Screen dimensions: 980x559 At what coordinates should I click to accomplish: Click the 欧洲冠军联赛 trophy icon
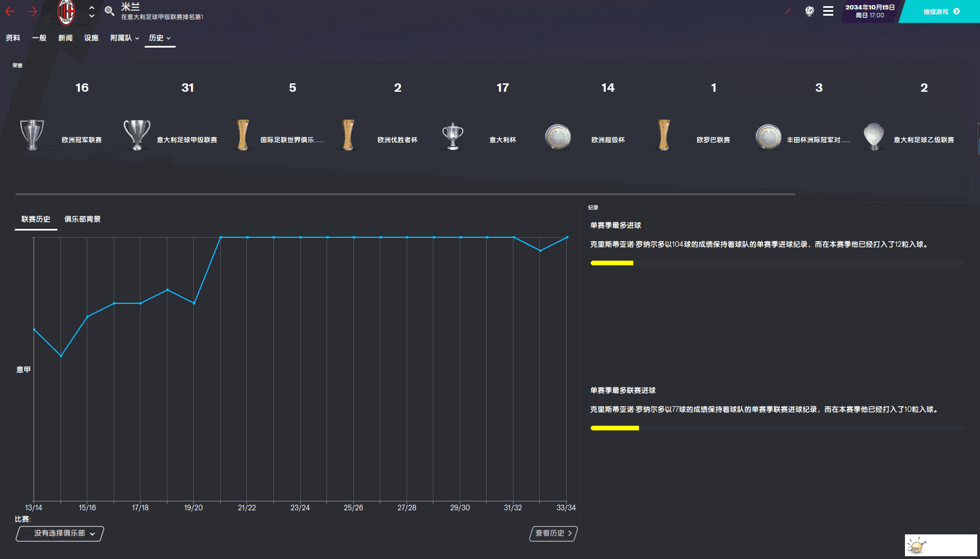(32, 135)
